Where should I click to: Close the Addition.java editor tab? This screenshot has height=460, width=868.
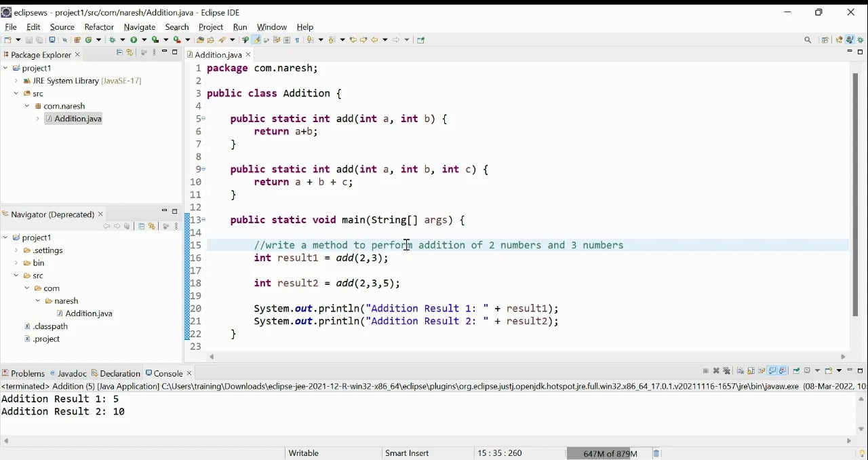click(x=248, y=54)
